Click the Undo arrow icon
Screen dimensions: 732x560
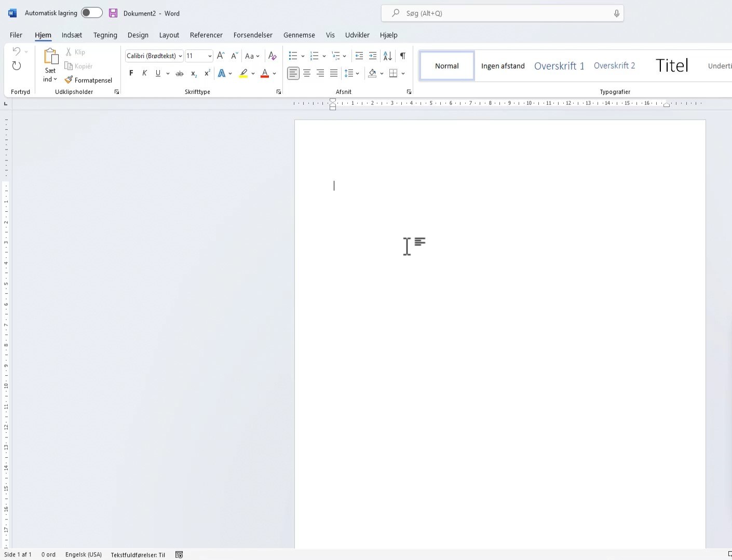[x=17, y=51]
